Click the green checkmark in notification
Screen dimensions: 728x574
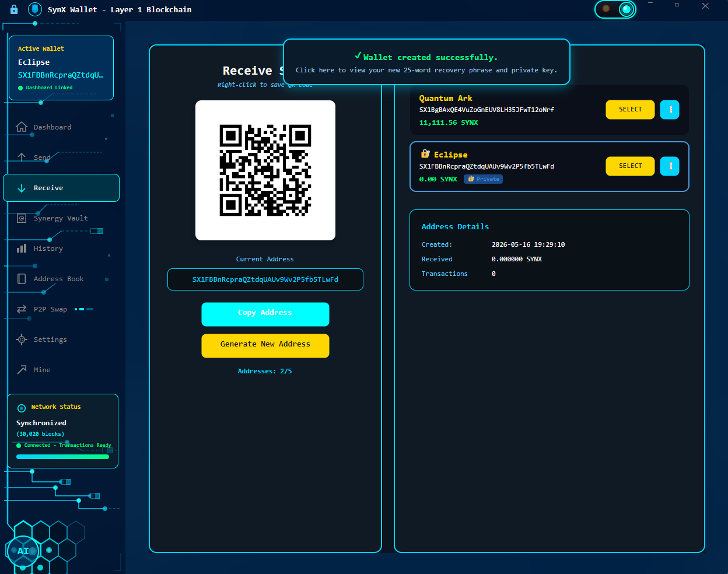(358, 56)
